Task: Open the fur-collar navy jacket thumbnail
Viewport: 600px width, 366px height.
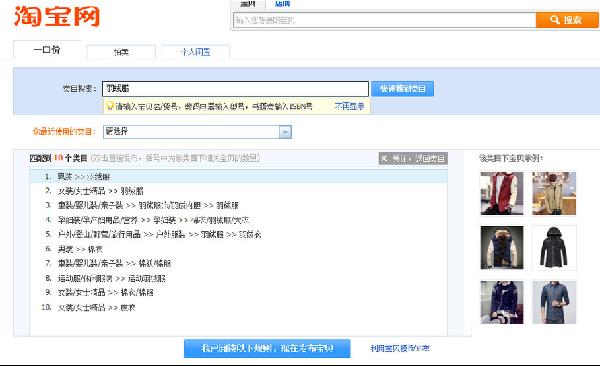Action: pyautogui.click(x=502, y=248)
